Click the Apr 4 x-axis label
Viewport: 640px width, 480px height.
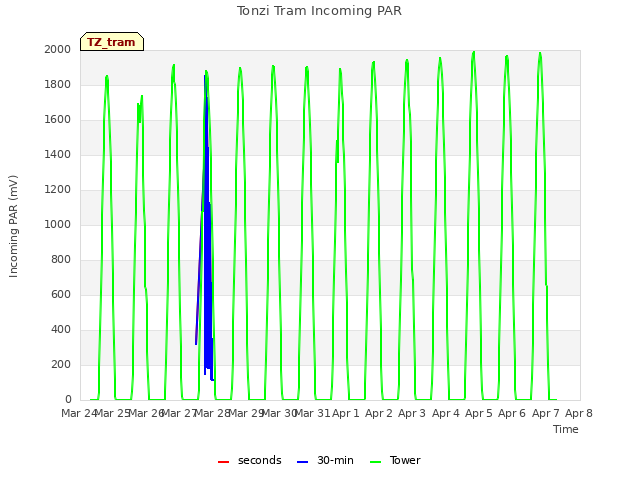(446, 413)
